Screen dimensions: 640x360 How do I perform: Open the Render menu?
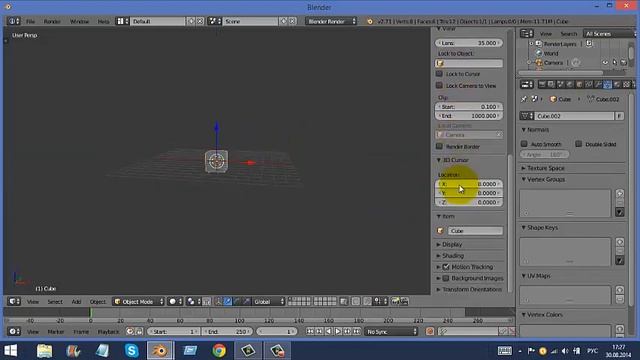(x=52, y=21)
